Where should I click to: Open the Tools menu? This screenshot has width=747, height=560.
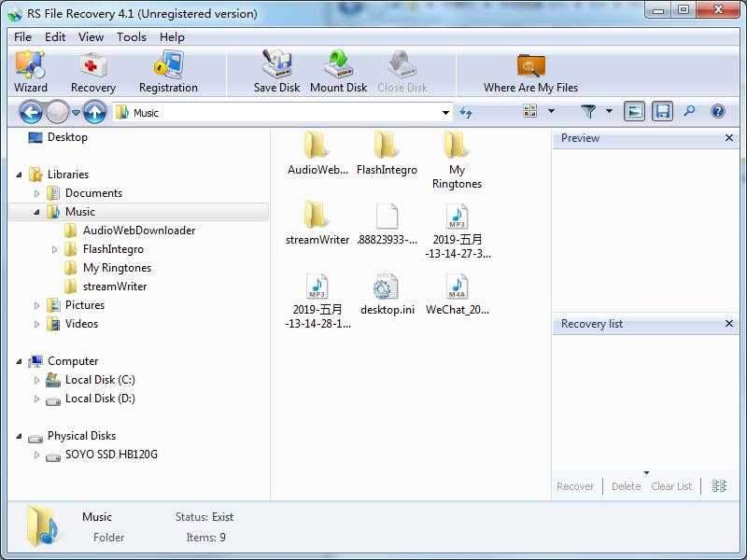(x=131, y=37)
